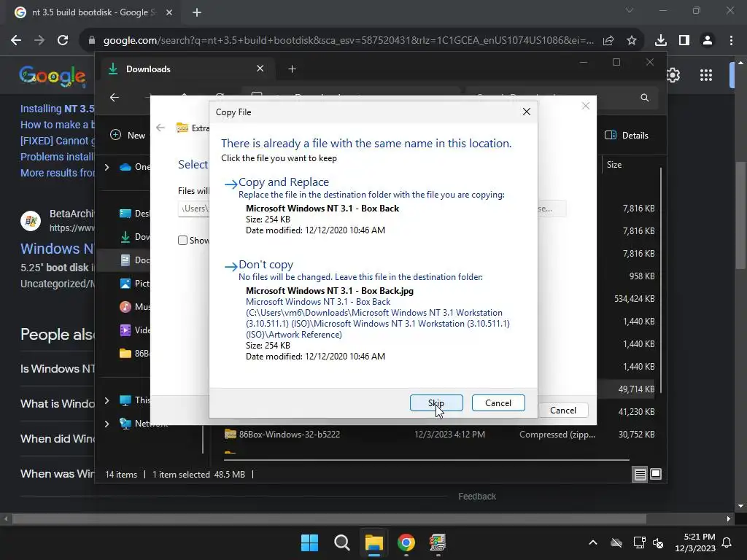Screen dimensions: 747x560
Task: Click the Chrome forward arrow
Action: (39, 41)
